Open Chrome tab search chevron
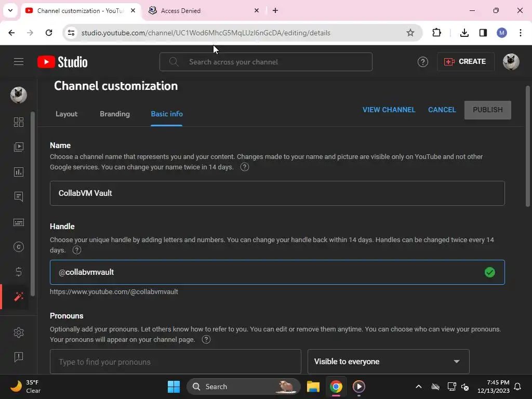The image size is (532, 399). (x=10, y=10)
